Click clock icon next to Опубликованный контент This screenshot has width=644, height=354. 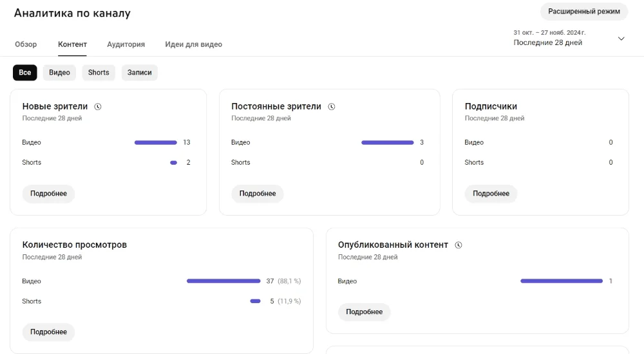tap(459, 245)
